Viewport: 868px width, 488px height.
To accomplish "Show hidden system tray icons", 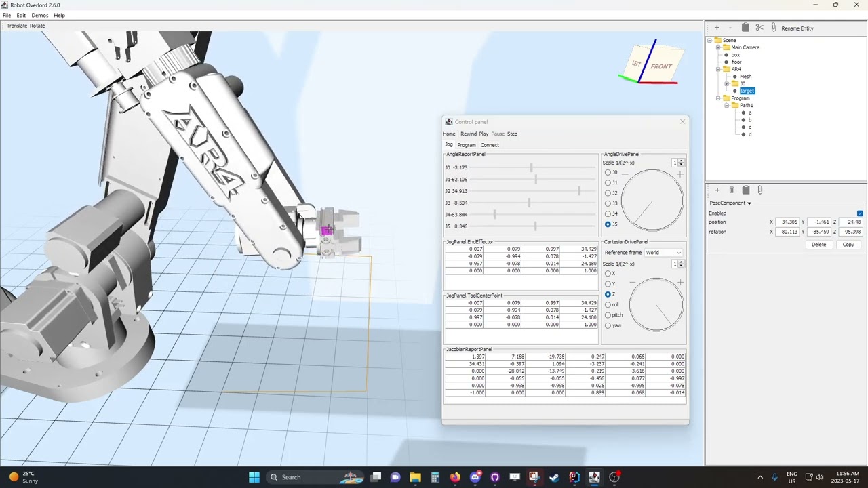I will point(759,477).
